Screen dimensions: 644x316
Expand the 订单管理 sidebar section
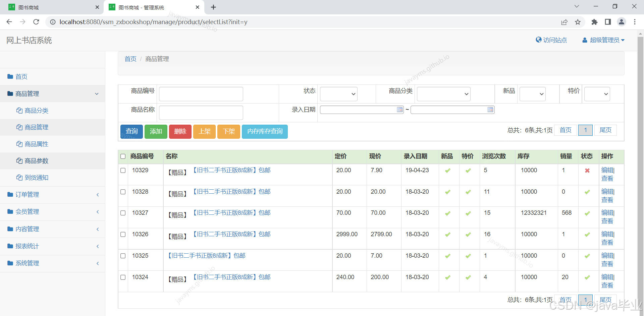click(x=53, y=195)
